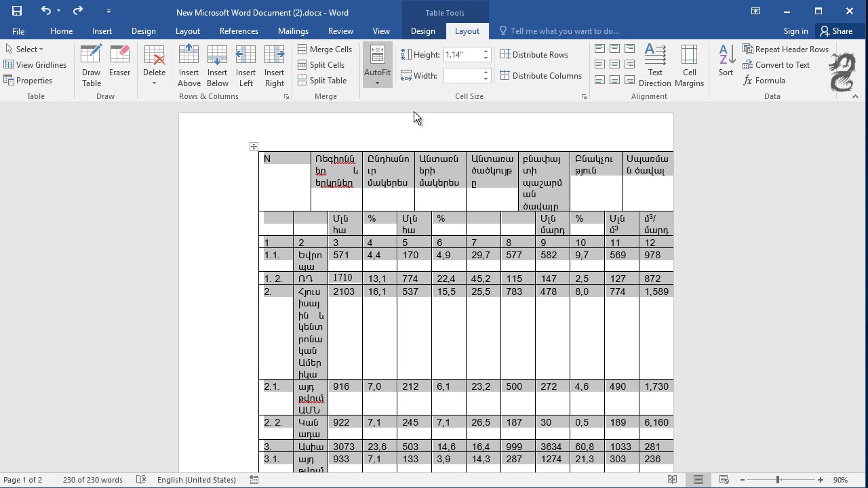Open English (United States) language setting
Screen dimensions: 868x488
197,480
